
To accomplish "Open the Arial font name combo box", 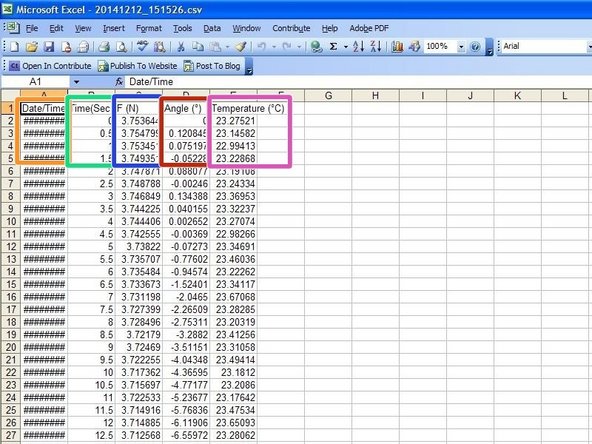I will [x=545, y=46].
